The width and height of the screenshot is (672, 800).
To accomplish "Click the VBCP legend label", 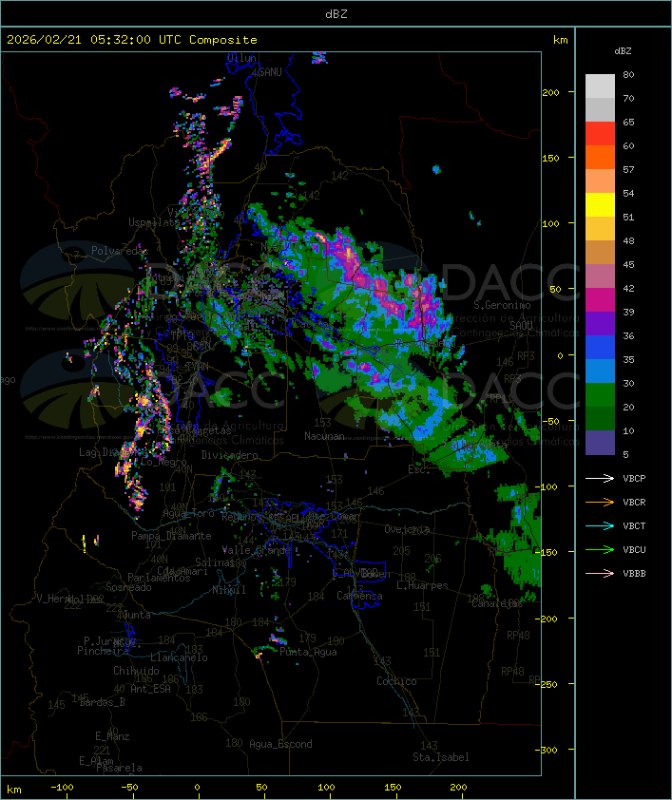I will pos(634,478).
